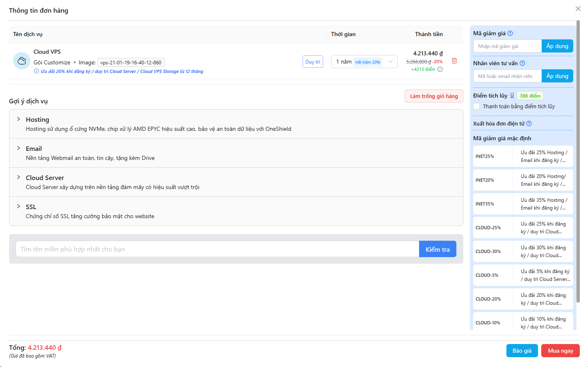Expand the Hosting suggestion section

[236, 124]
